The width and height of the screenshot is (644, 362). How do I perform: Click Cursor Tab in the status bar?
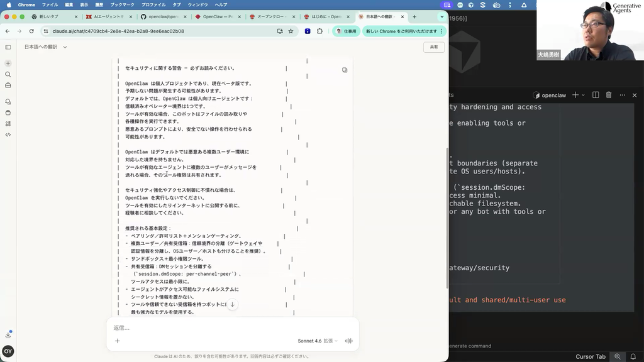(x=590, y=356)
